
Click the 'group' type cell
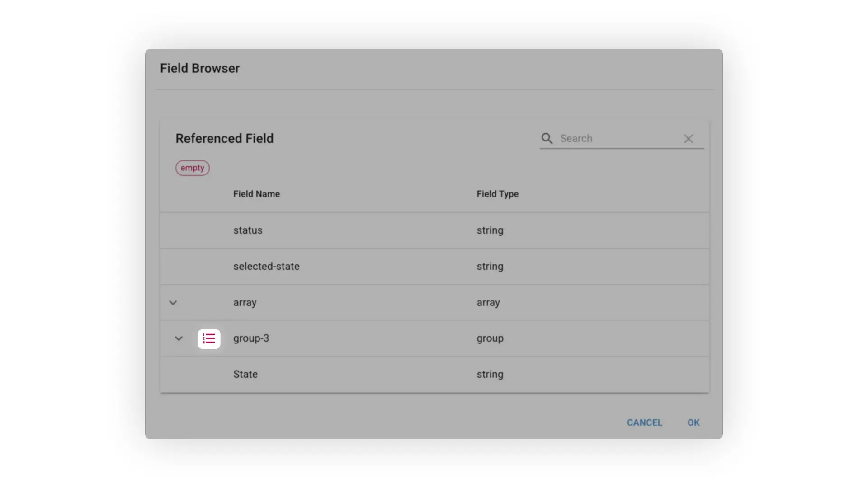(x=490, y=338)
